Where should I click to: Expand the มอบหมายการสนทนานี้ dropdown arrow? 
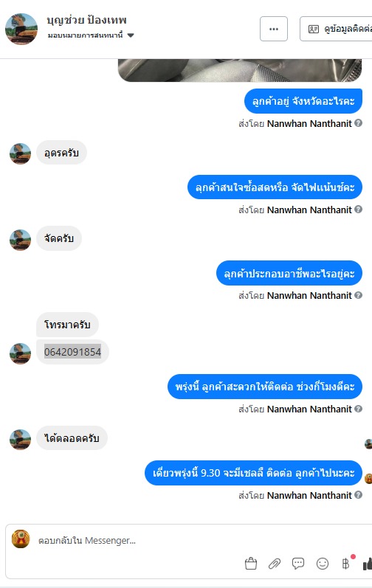click(131, 35)
